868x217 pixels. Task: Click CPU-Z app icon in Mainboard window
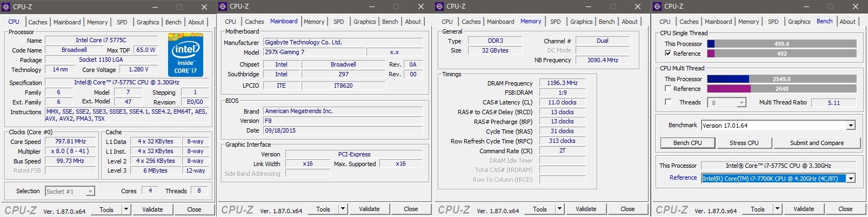coord(223,6)
